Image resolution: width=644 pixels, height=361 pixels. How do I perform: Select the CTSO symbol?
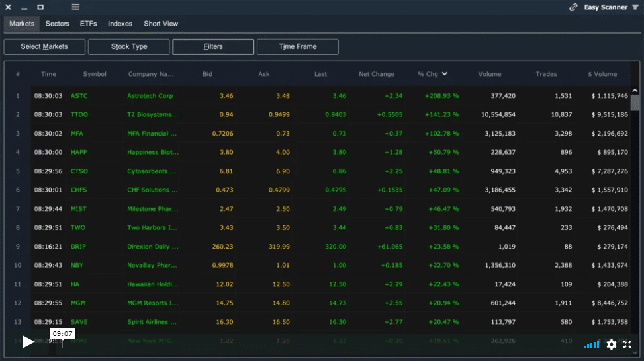point(79,171)
